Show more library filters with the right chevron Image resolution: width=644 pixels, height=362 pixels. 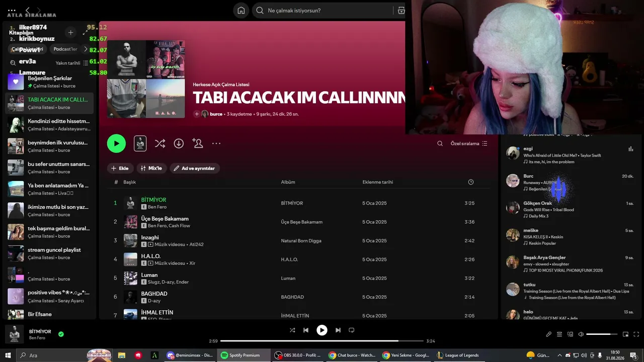coord(86,49)
